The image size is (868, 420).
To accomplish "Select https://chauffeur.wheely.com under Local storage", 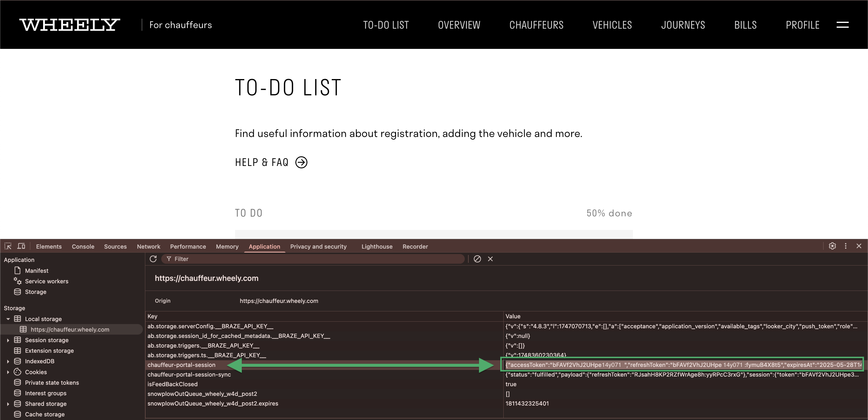I will click(70, 329).
